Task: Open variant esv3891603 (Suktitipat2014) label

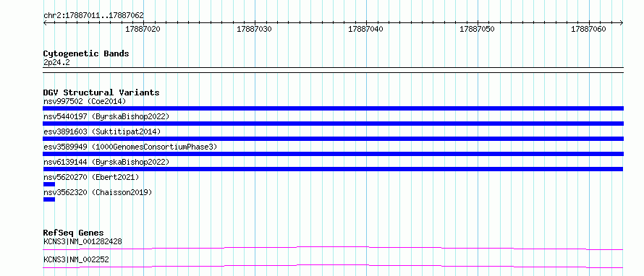Action: [102, 131]
